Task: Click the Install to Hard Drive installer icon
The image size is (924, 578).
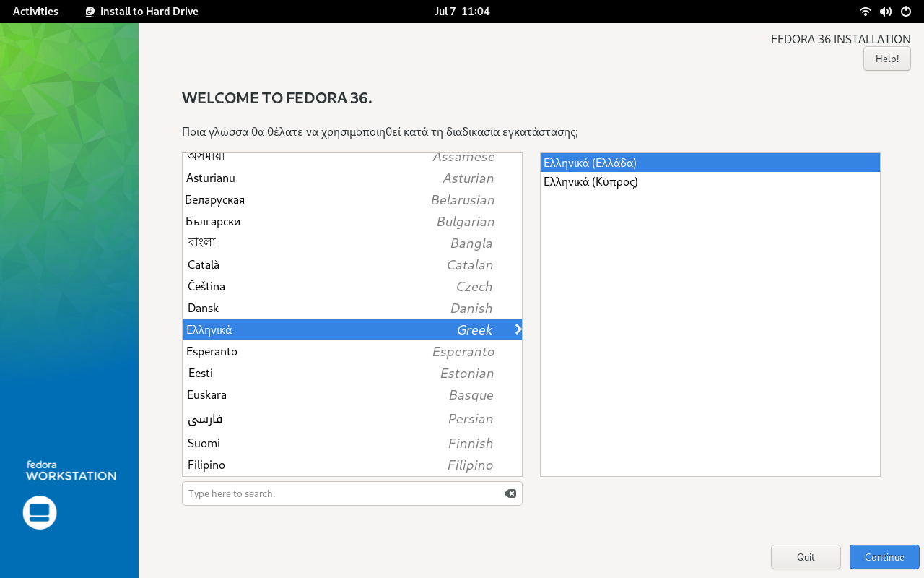Action: pyautogui.click(x=90, y=11)
